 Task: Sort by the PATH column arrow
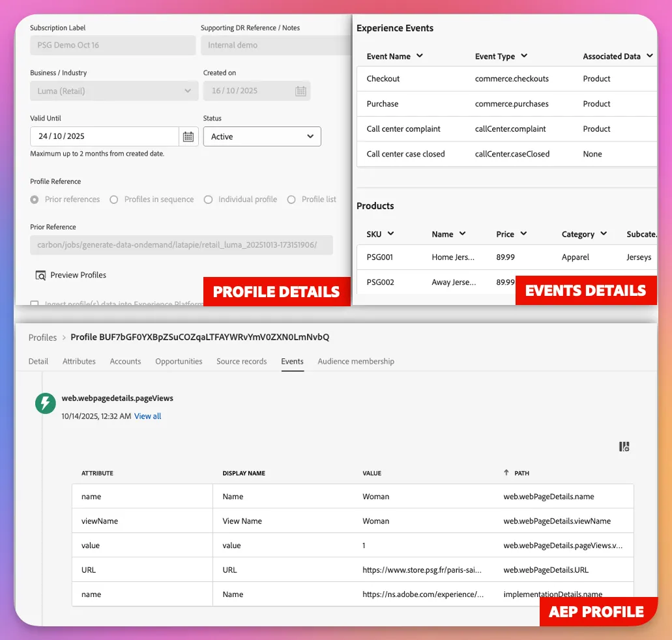[x=506, y=473]
